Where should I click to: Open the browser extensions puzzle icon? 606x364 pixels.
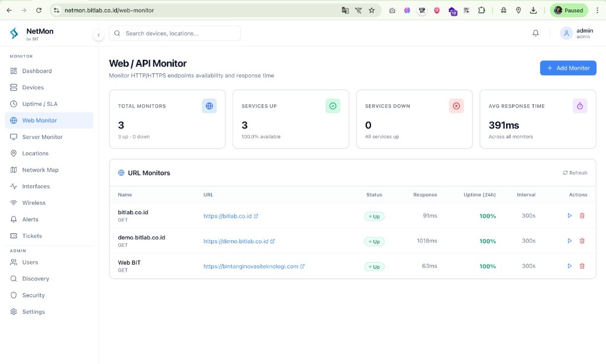(x=481, y=10)
